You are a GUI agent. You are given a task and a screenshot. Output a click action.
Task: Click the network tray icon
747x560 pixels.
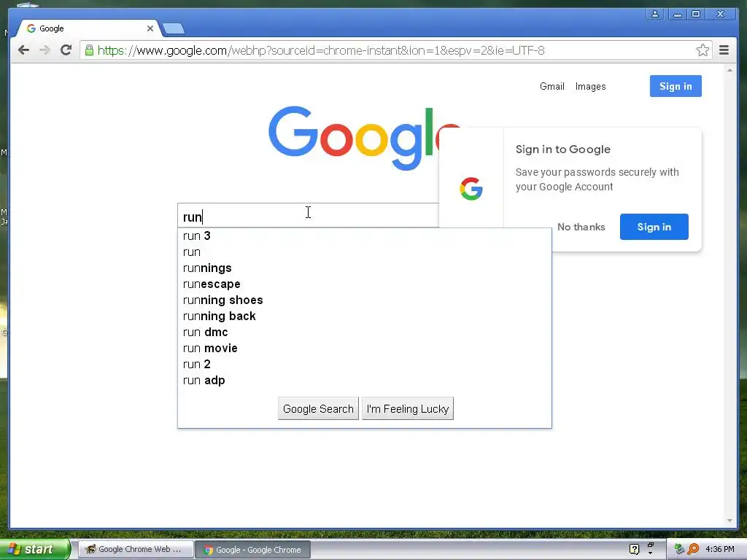(x=679, y=549)
